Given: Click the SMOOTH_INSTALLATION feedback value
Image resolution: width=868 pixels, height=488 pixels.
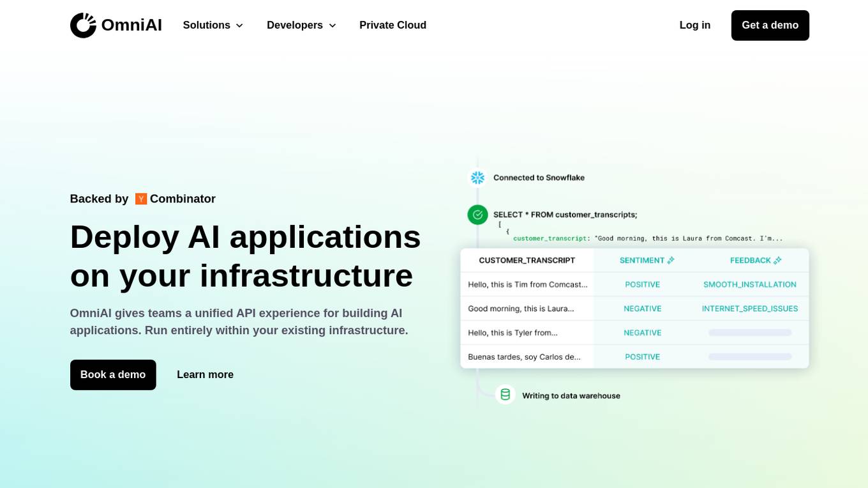Looking at the screenshot, I should point(750,285).
